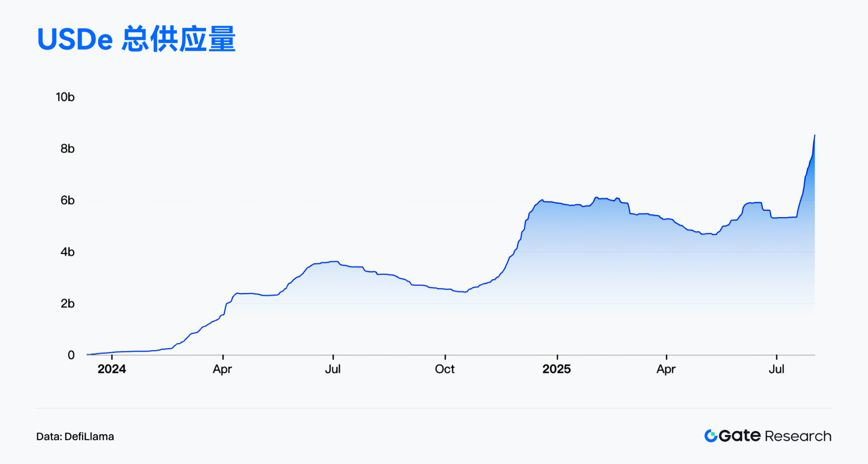Screen dimensions: 868x464
Task: Click the Data: DefiLlama source text
Action: tap(75, 437)
